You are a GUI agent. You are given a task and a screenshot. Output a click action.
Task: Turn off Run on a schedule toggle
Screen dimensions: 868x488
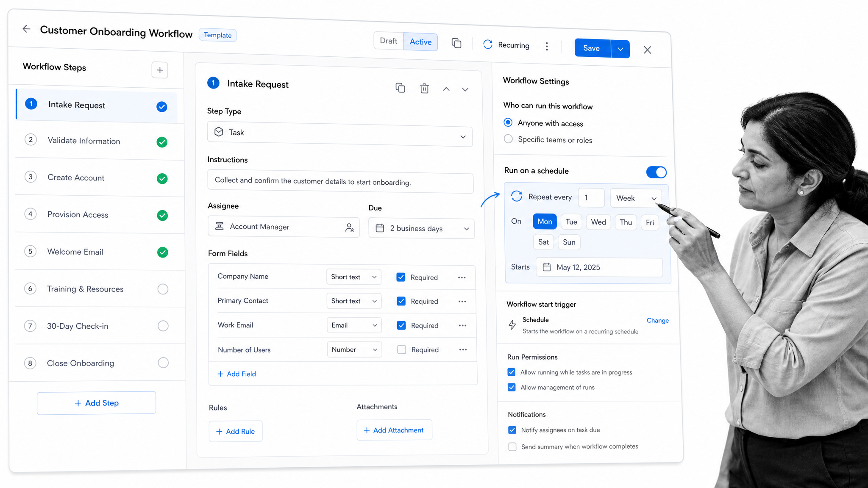(x=656, y=172)
